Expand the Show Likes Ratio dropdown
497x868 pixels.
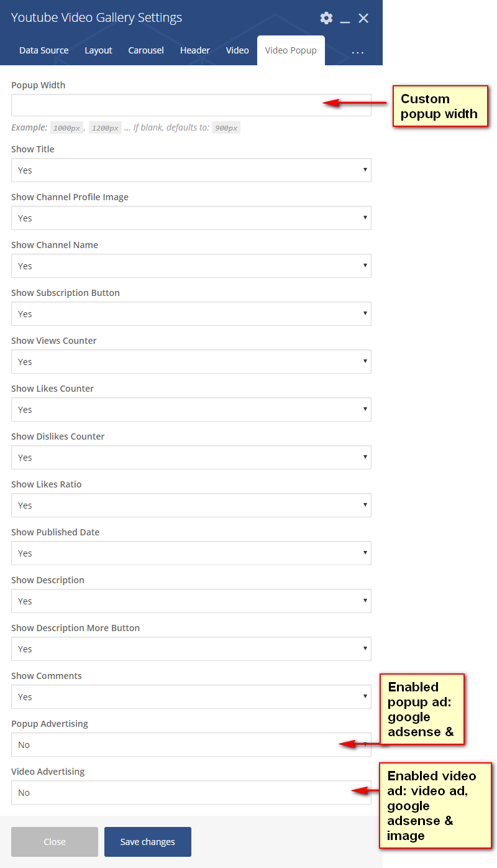tap(191, 506)
